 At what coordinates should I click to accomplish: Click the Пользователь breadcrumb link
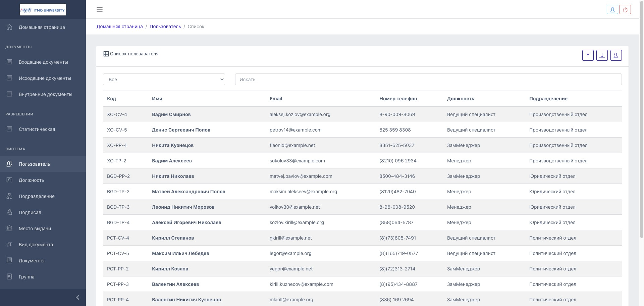(165, 27)
